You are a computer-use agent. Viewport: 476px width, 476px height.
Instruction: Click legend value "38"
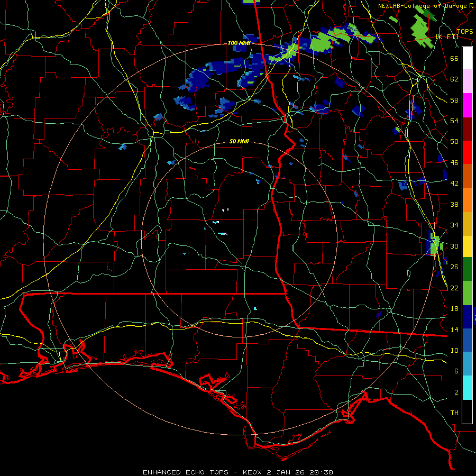coord(454,204)
